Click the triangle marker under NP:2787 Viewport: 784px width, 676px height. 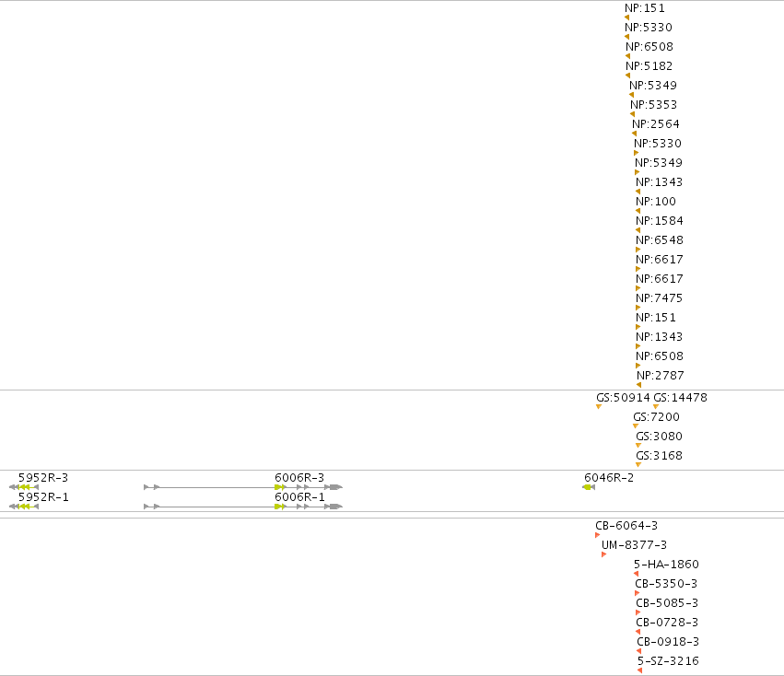point(639,385)
